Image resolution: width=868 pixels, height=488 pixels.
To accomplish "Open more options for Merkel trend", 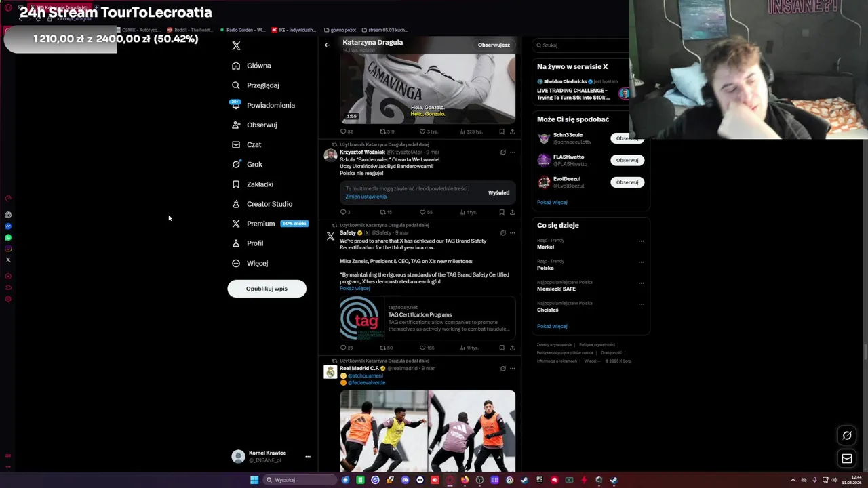I will pyautogui.click(x=641, y=241).
